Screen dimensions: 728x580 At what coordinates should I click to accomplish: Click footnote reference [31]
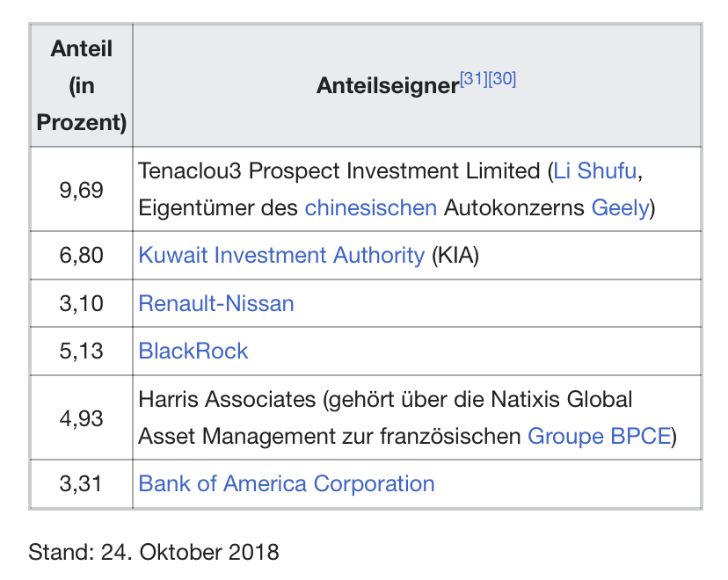tap(474, 79)
